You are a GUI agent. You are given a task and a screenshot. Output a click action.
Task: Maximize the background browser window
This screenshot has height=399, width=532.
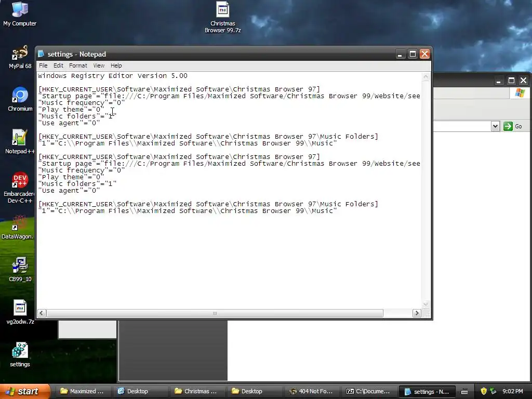point(511,81)
